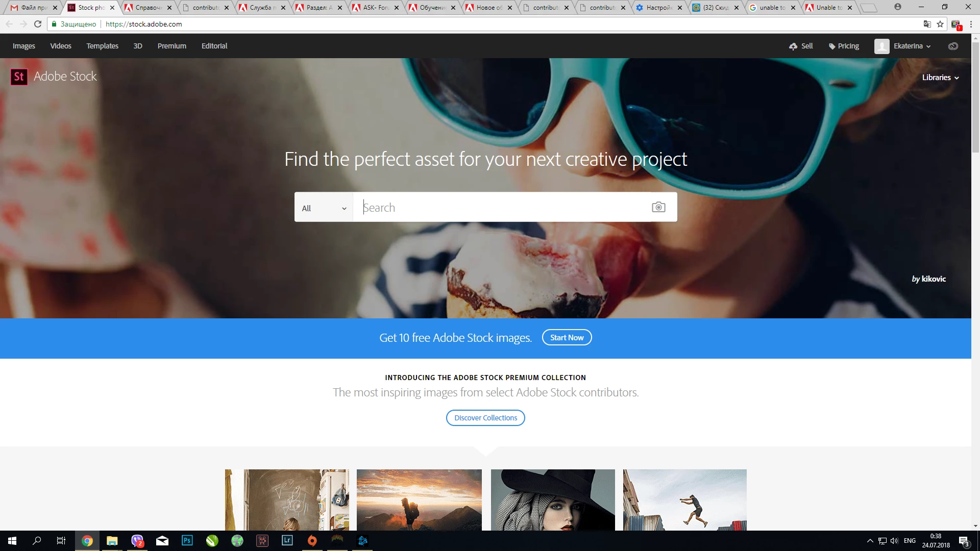Open Lightroom from the taskbar
This screenshot has width=980, height=551.
pos(287,540)
